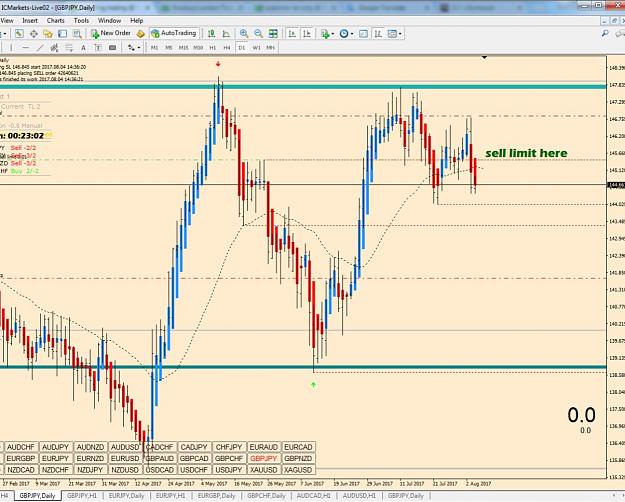Open the Tools menu
Image resolution: width=625 pixels, height=502 pixels.
[x=81, y=20]
